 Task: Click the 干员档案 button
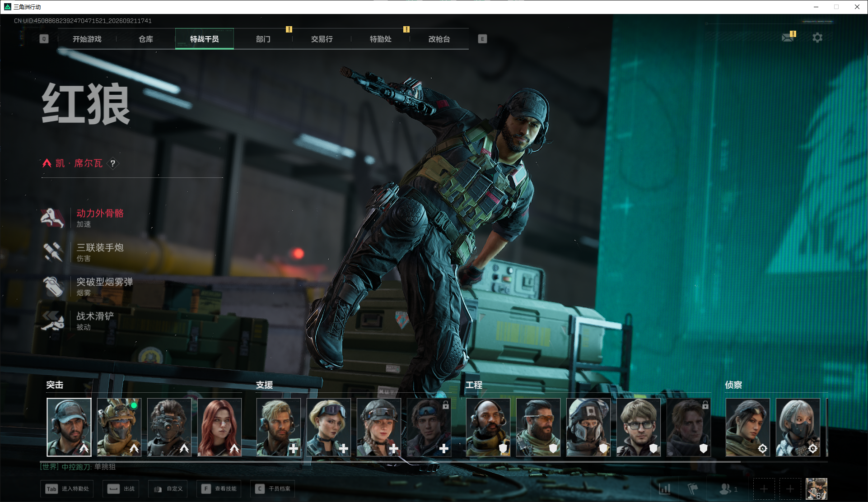click(272, 489)
